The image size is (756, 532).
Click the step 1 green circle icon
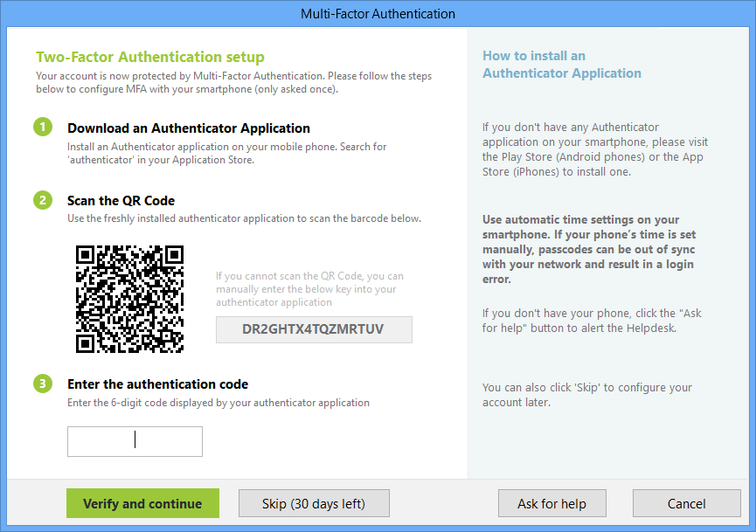point(43,128)
